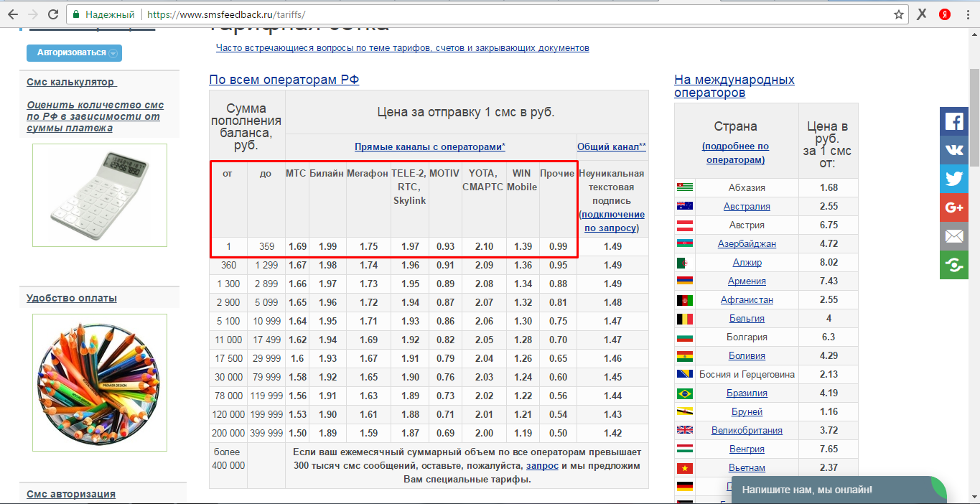Open Вьетнам country link
The height and width of the screenshot is (504, 980).
[747, 467]
